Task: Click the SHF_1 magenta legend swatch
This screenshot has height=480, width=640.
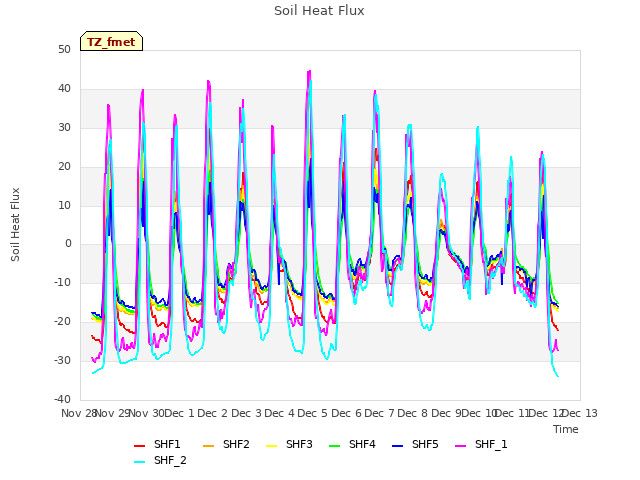Action: click(460, 446)
